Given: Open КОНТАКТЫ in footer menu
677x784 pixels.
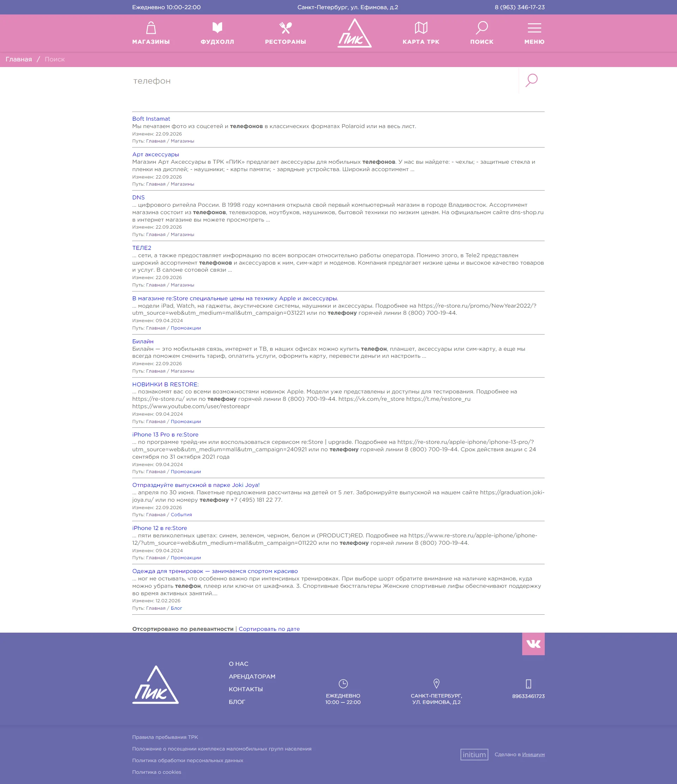Looking at the screenshot, I should 245,689.
